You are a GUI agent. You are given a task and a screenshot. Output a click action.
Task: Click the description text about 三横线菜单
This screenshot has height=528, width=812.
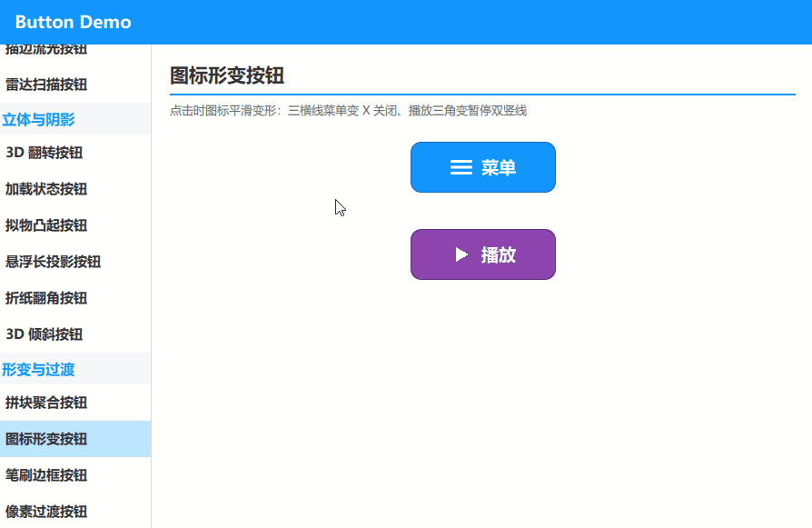pos(348,111)
